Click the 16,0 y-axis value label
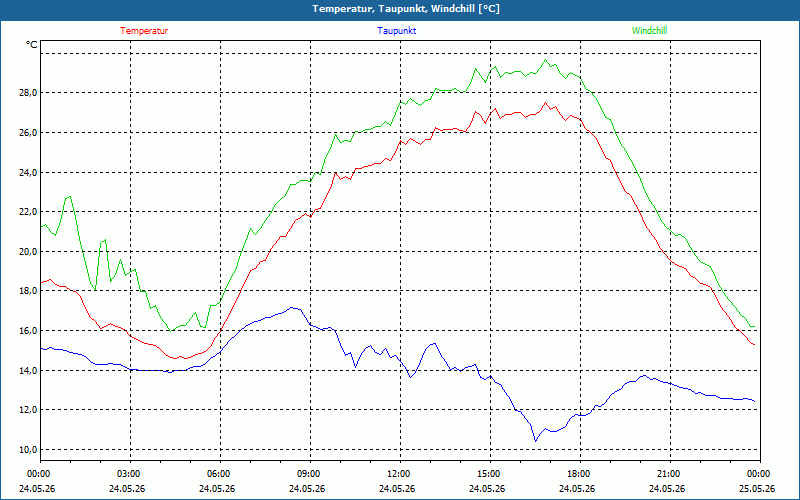Viewport: 800px width, 500px height. [x=28, y=331]
